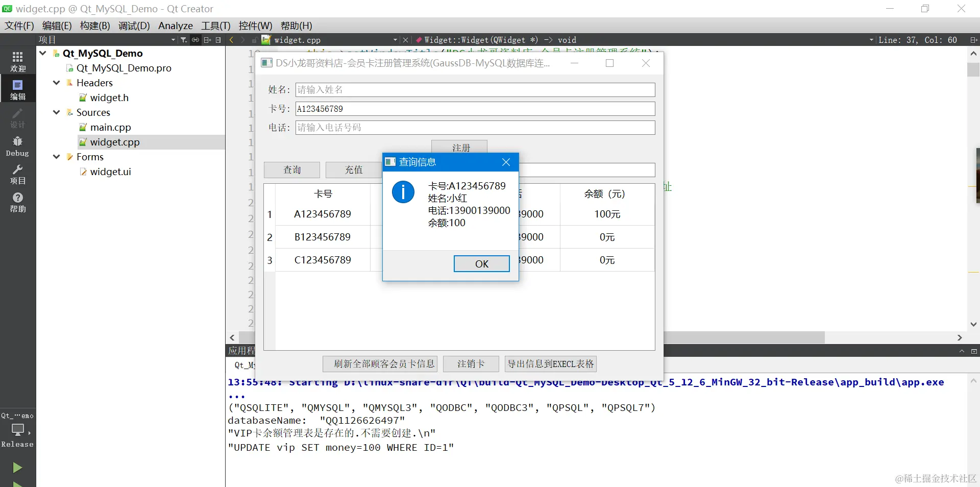
Task: Click the info icon in the query dialog
Action: click(x=403, y=192)
